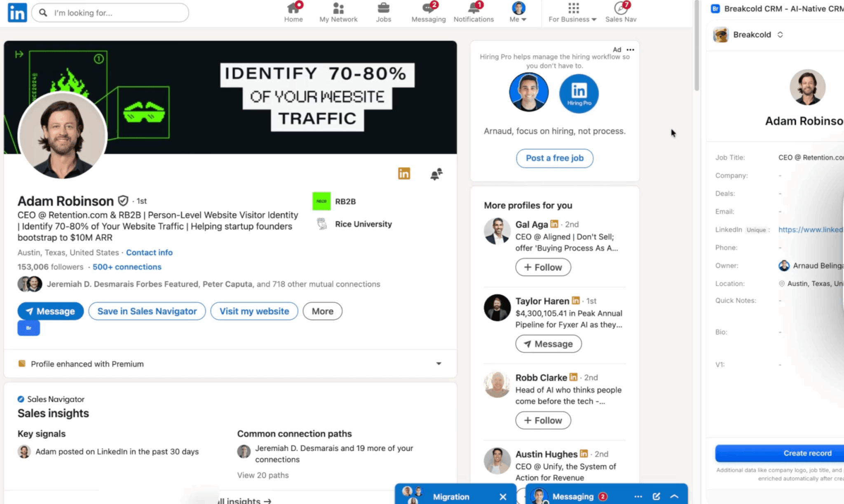Image resolution: width=844 pixels, height=504 pixels.
Task: Click the RB2B green company logo
Action: click(x=321, y=201)
